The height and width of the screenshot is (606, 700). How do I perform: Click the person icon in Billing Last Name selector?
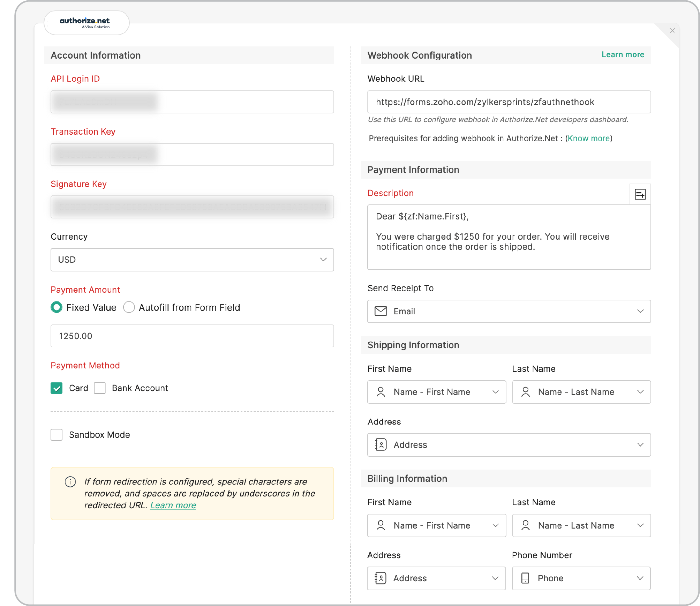click(x=526, y=525)
